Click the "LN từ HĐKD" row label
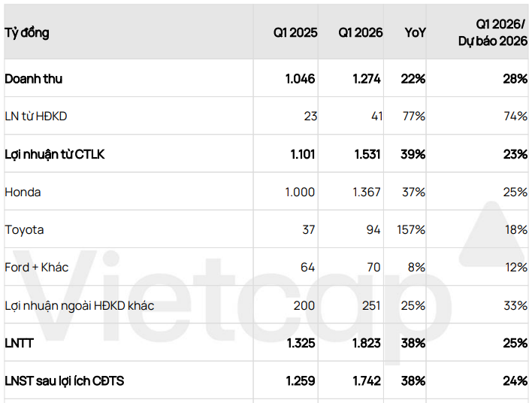The image size is (532, 403). coord(36,117)
